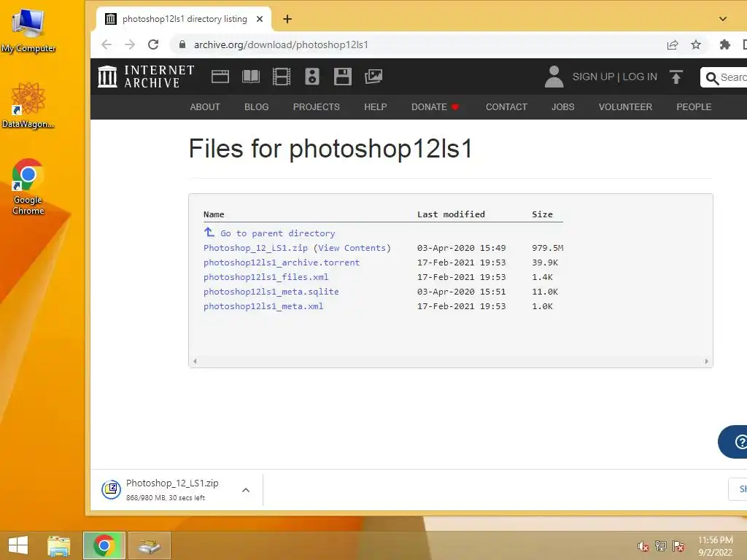This screenshot has height=560, width=747.
Task: Open Google Chrome desktop shortcut
Action: (x=28, y=187)
